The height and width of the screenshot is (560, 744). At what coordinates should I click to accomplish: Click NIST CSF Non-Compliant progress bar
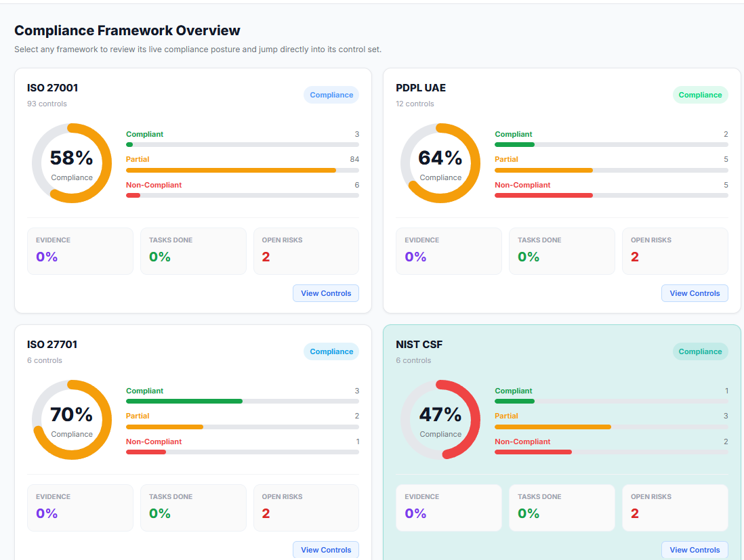click(611, 452)
